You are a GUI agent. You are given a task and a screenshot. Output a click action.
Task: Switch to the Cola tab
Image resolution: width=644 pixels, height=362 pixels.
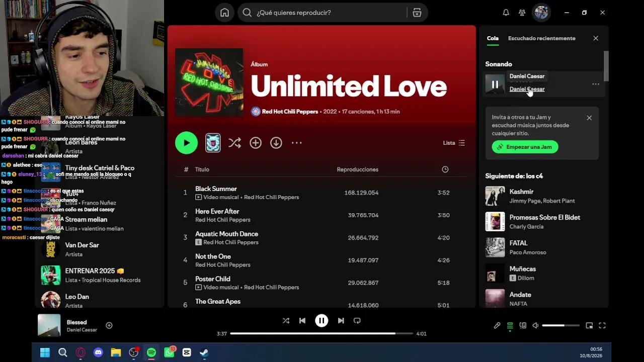[x=493, y=38]
